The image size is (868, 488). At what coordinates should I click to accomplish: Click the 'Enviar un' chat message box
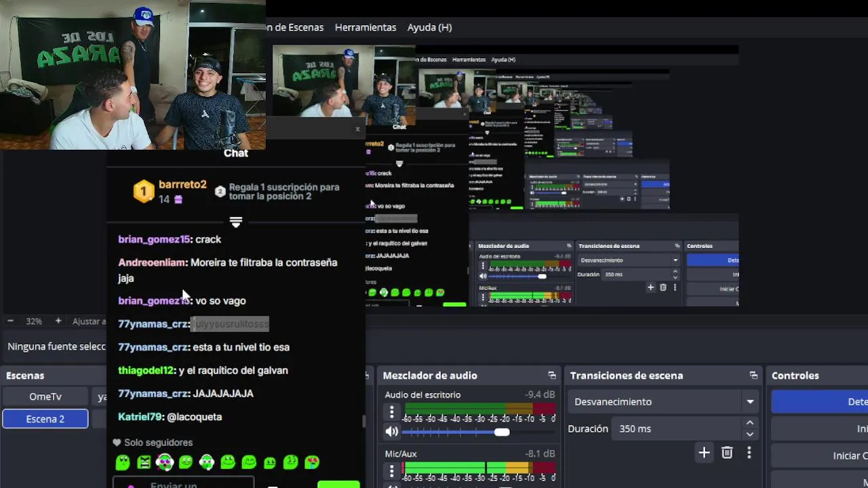[x=183, y=483]
